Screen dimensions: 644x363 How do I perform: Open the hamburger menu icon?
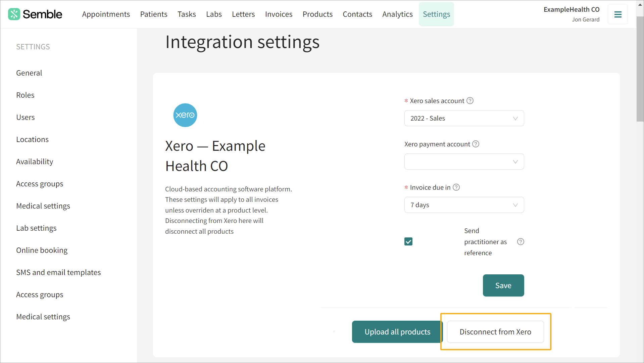point(618,14)
